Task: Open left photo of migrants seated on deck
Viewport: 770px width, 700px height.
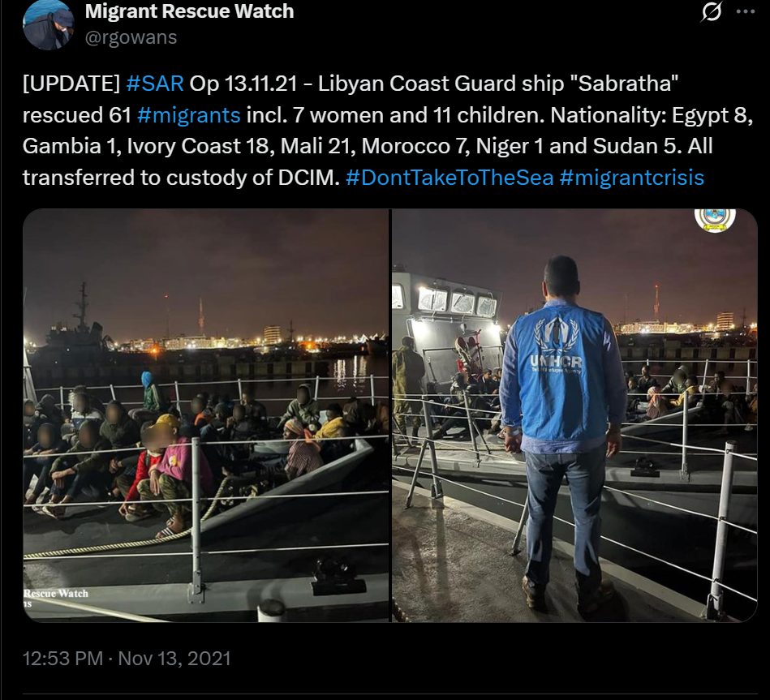Action: pyautogui.click(x=206, y=415)
